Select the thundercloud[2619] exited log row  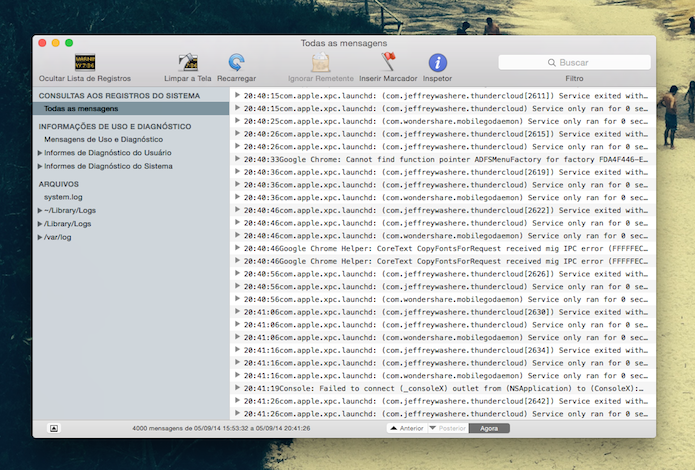click(x=443, y=172)
